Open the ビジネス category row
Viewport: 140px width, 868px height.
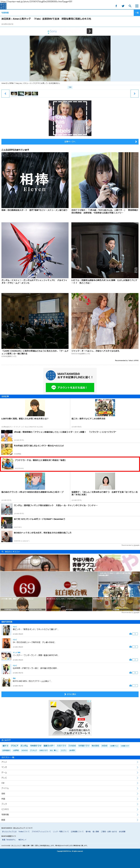[x=70, y=809]
